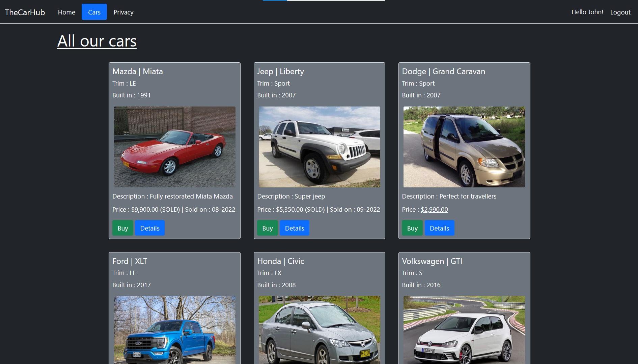Click Description : Super jeep text
This screenshot has height=364, width=638.
291,196
